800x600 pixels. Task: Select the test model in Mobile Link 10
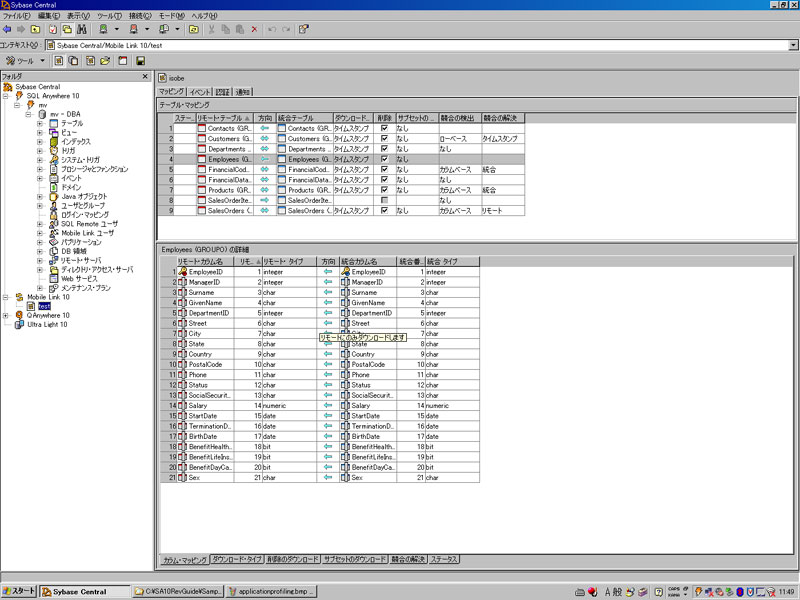44,306
